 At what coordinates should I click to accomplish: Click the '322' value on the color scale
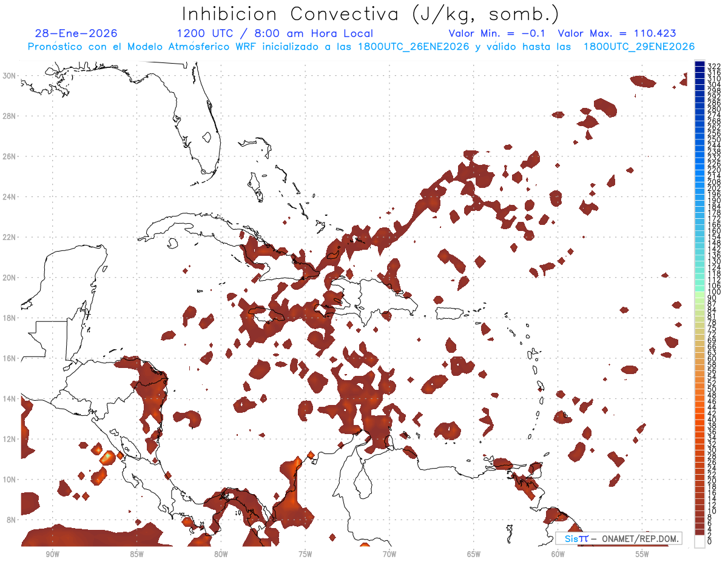714,66
